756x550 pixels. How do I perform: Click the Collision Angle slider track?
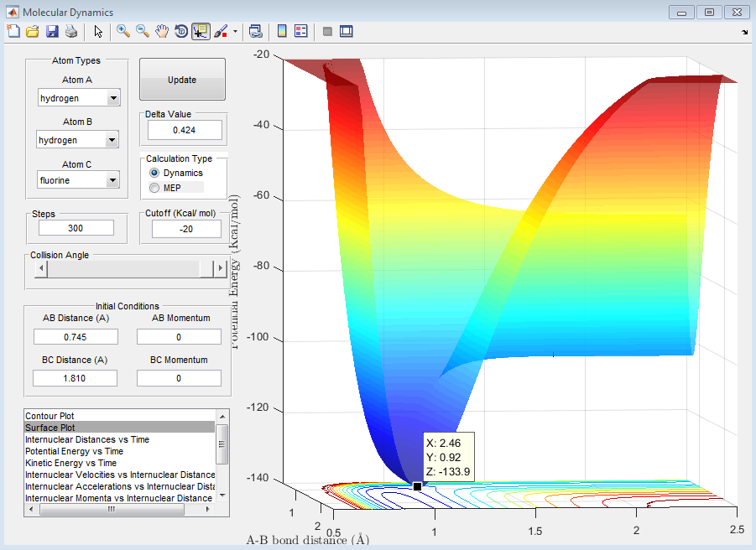[x=123, y=268]
